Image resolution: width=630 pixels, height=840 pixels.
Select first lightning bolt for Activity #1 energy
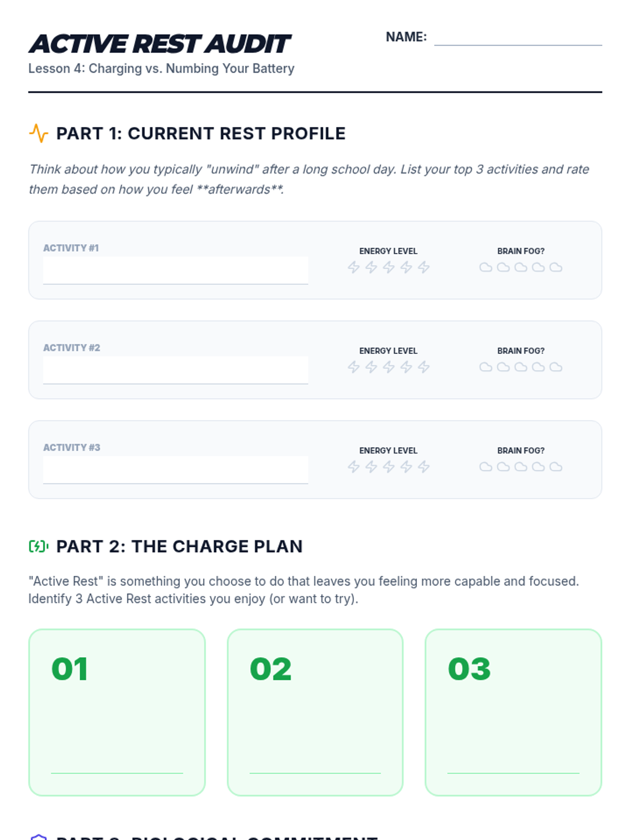pos(353,267)
